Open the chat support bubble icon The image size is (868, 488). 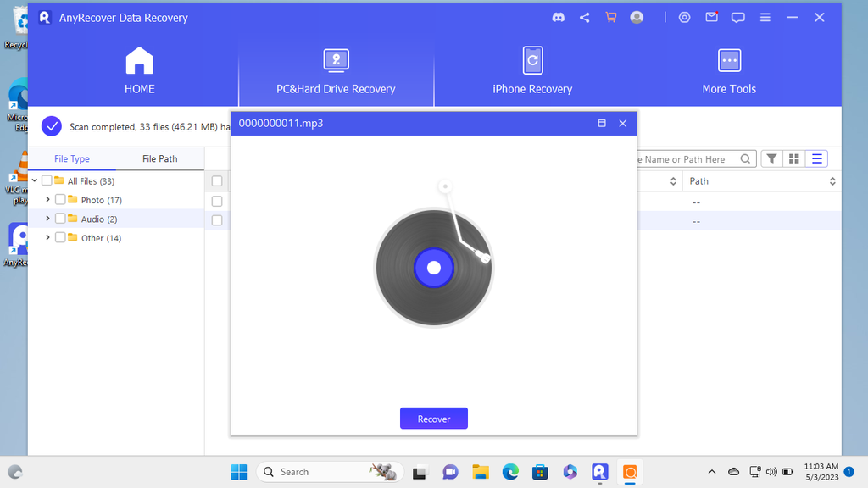pos(738,17)
